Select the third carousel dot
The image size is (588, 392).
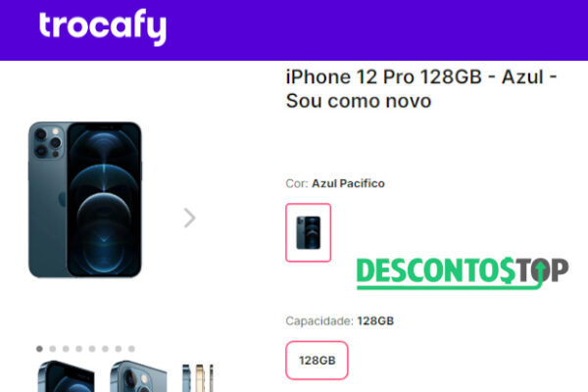(x=66, y=349)
